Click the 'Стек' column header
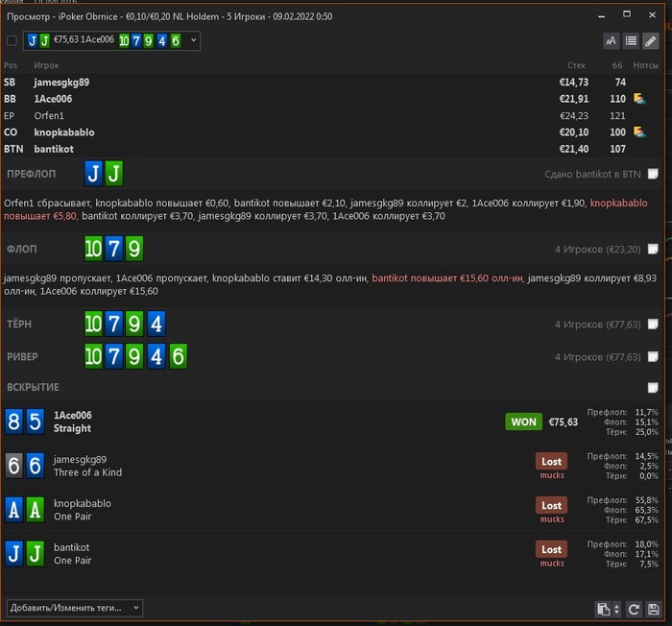Viewport: 672px width, 626px height. [576, 65]
